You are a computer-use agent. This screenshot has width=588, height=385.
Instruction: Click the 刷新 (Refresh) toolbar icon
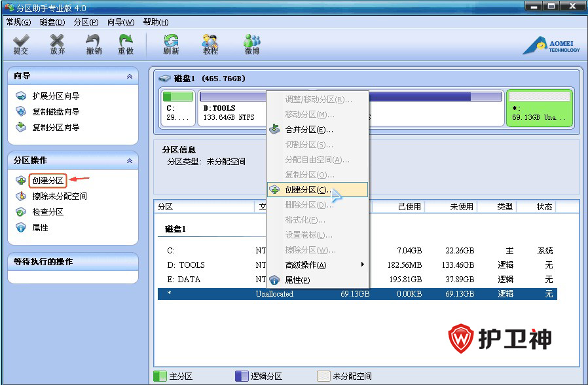tap(171, 45)
